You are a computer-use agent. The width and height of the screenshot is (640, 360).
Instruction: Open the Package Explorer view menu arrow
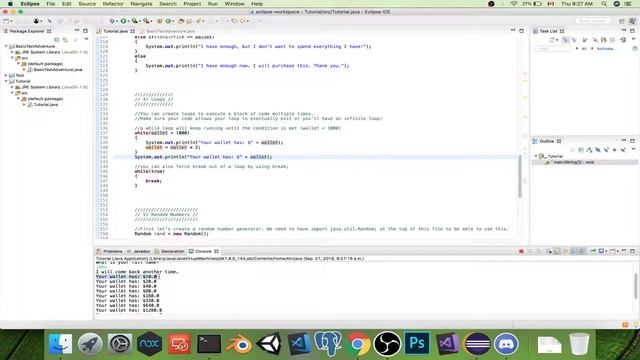(86, 39)
